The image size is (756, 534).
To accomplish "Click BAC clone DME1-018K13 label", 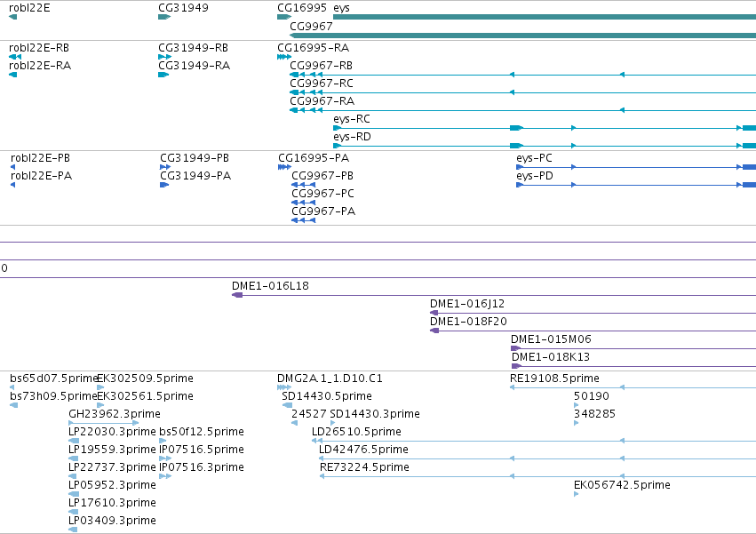I will point(551,357).
